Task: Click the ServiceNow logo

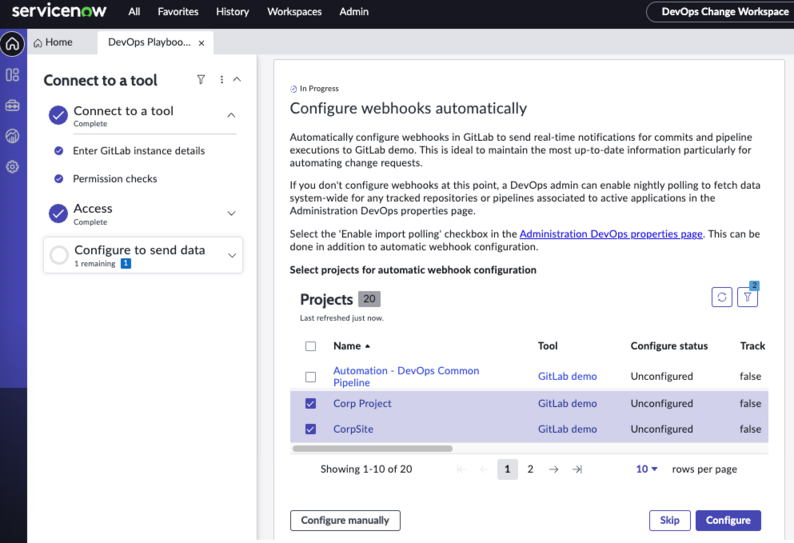Action: 59,11
